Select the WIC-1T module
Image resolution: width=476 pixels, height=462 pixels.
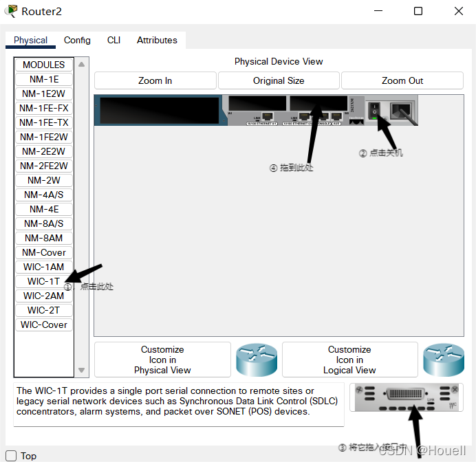click(44, 281)
